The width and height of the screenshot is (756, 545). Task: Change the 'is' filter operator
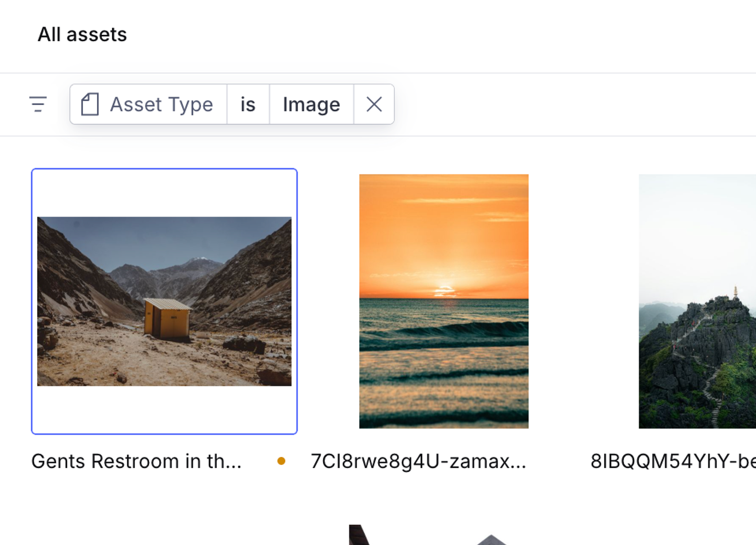(x=248, y=104)
